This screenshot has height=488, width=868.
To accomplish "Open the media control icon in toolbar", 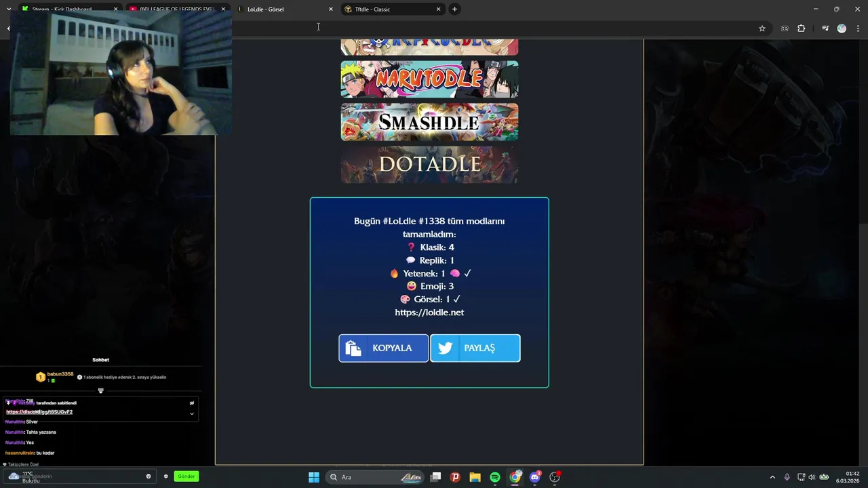I will coord(825,28).
